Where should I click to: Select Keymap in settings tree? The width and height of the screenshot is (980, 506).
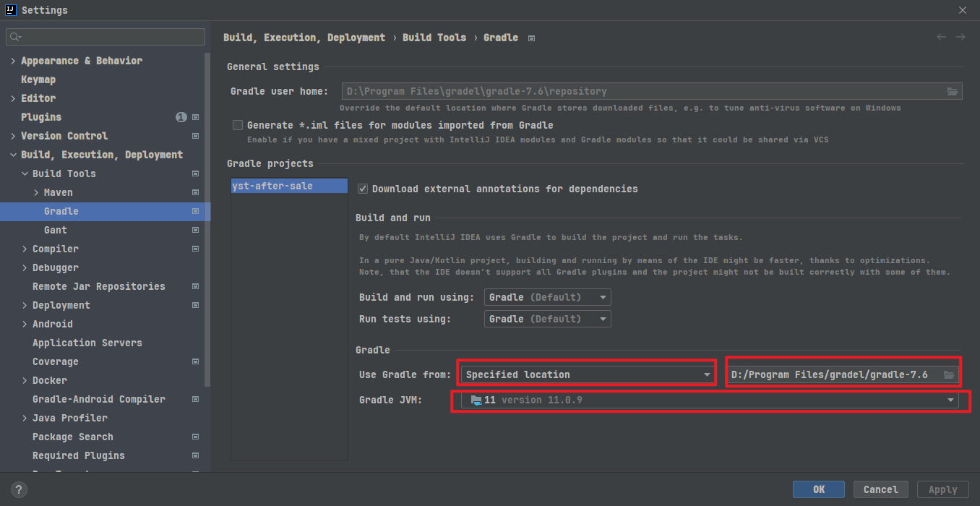click(x=38, y=80)
